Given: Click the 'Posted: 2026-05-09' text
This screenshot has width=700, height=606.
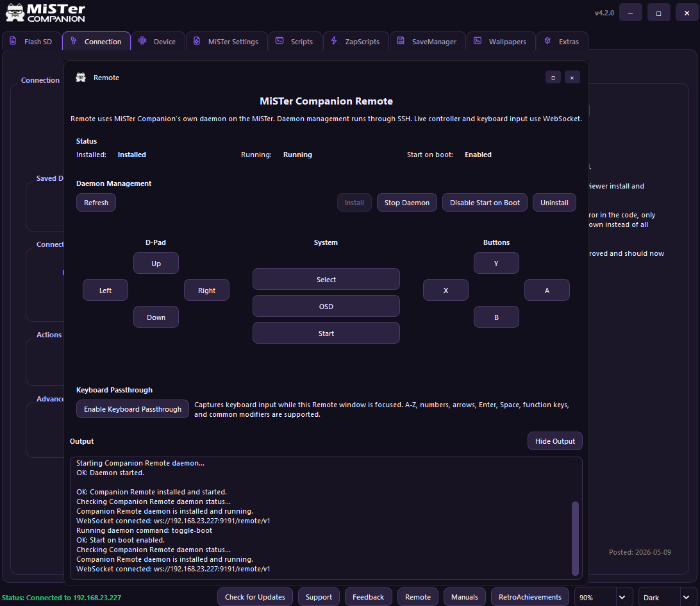Looking at the screenshot, I should 640,552.
